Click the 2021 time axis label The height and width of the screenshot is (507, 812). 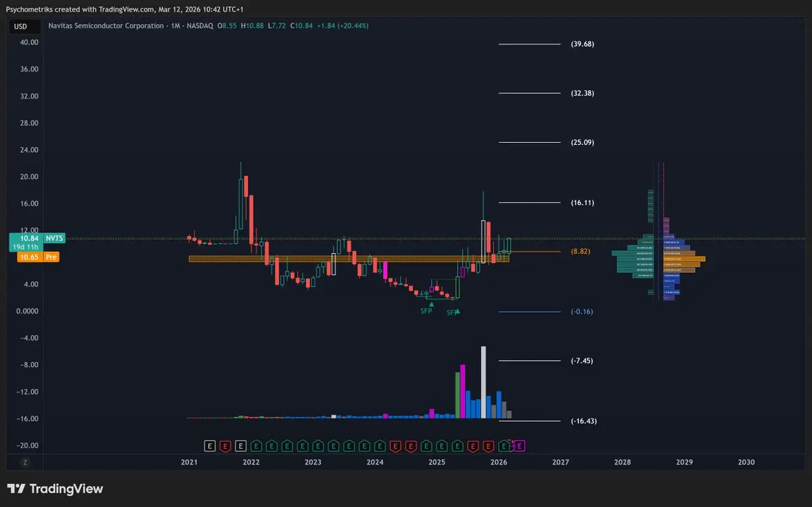[189, 462]
